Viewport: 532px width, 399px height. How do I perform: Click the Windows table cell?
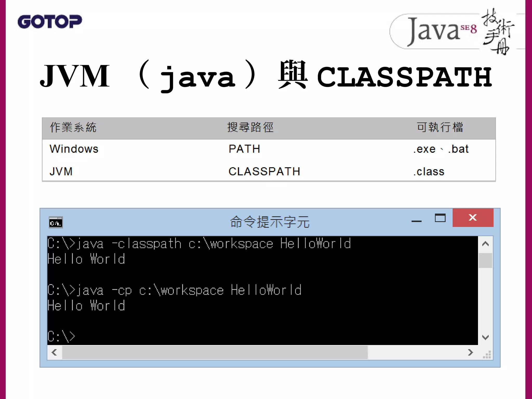coord(74,149)
